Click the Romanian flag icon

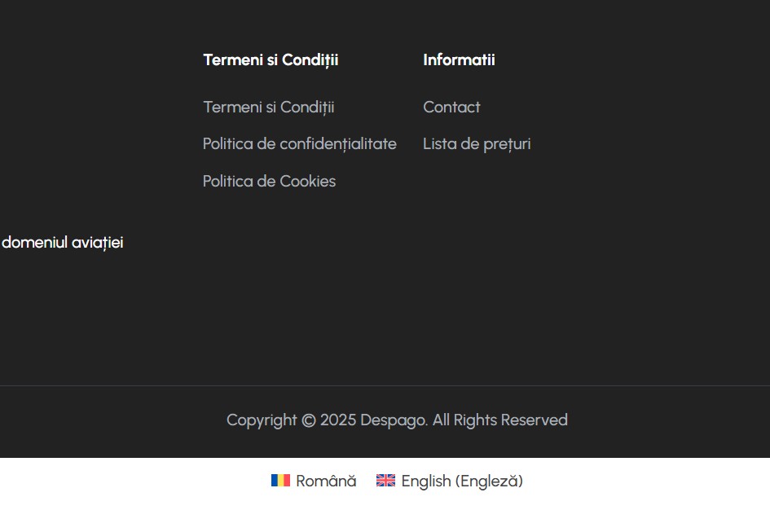[280, 480]
